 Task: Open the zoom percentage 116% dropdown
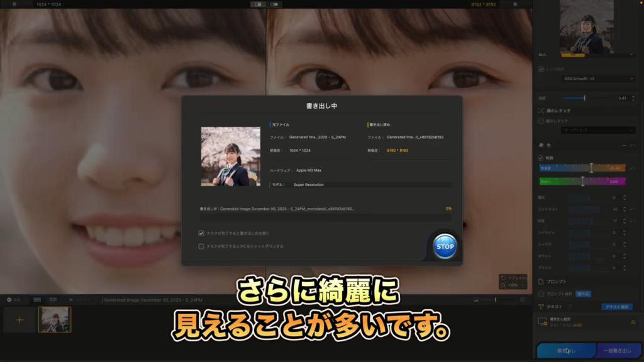pos(513,285)
